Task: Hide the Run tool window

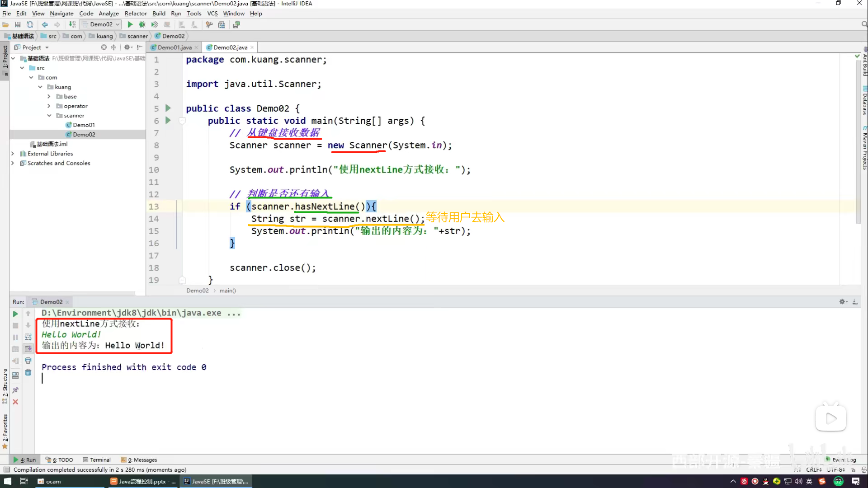Action: point(855,302)
